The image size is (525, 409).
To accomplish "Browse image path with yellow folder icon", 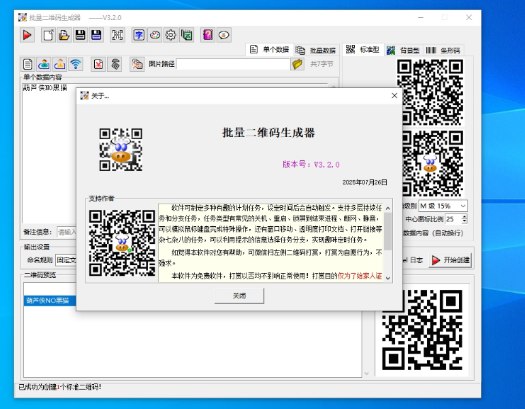I will pyautogui.click(x=297, y=64).
